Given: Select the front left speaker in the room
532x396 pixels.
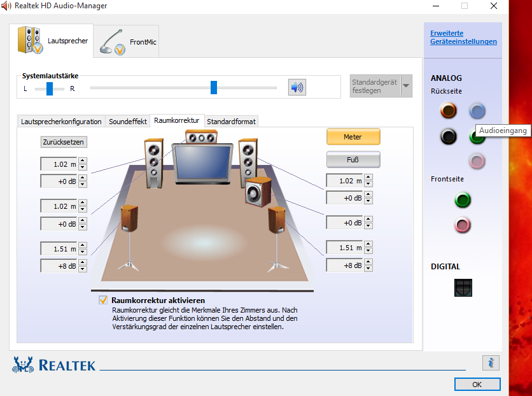Looking at the screenshot, I should point(154,163).
